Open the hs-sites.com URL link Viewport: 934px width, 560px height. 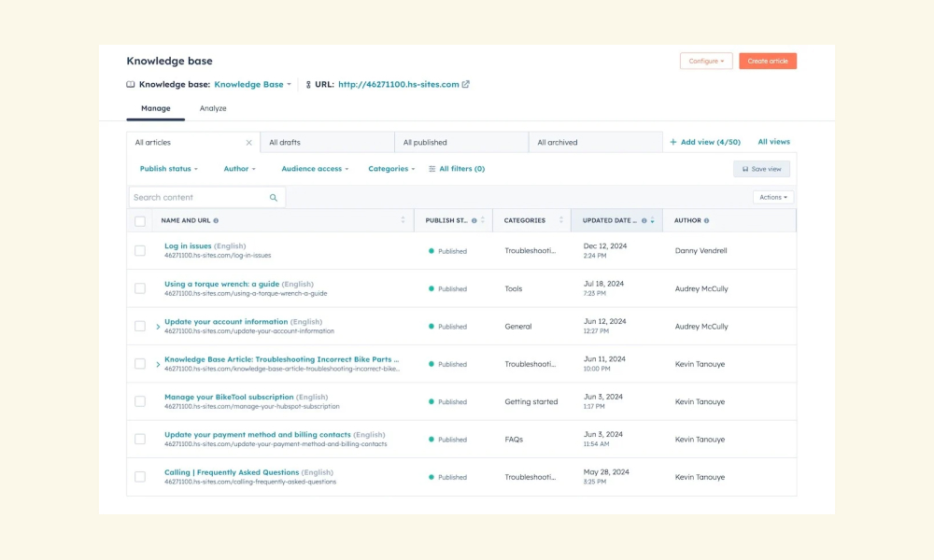point(399,85)
